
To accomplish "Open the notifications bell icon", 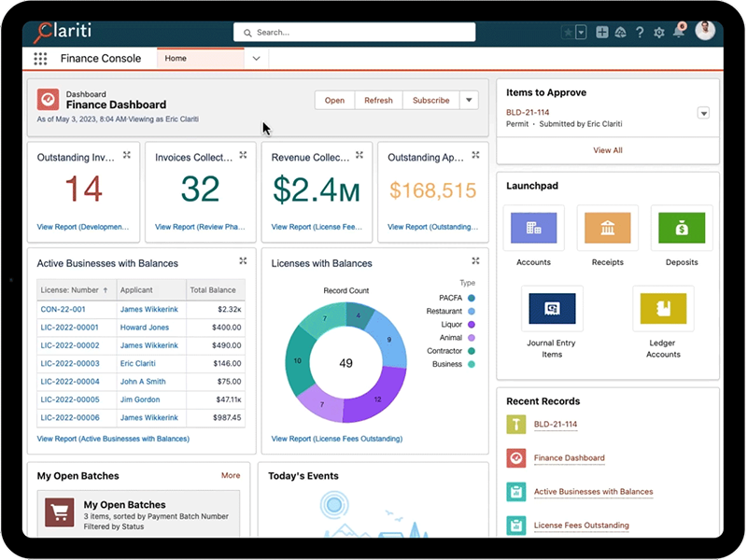I will tap(681, 31).
